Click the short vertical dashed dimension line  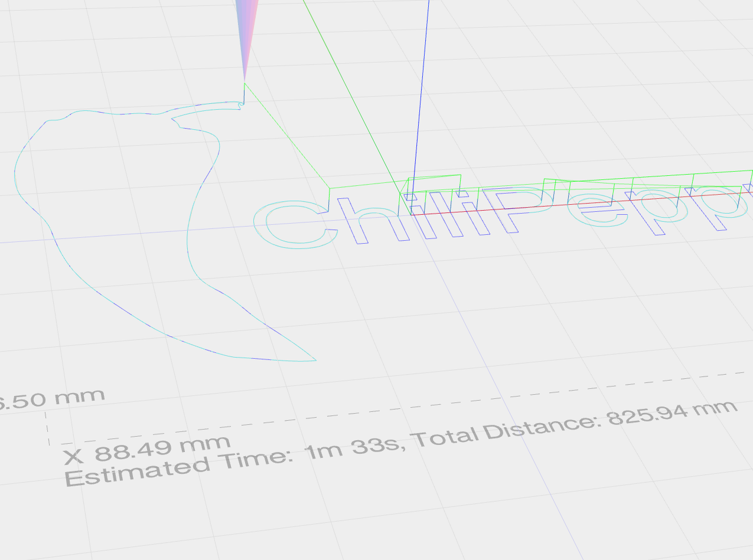pos(47,428)
